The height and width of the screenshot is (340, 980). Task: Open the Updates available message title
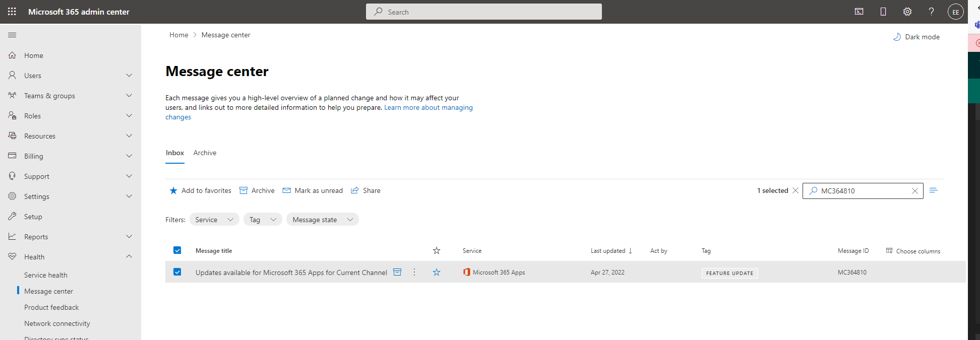coord(291,273)
